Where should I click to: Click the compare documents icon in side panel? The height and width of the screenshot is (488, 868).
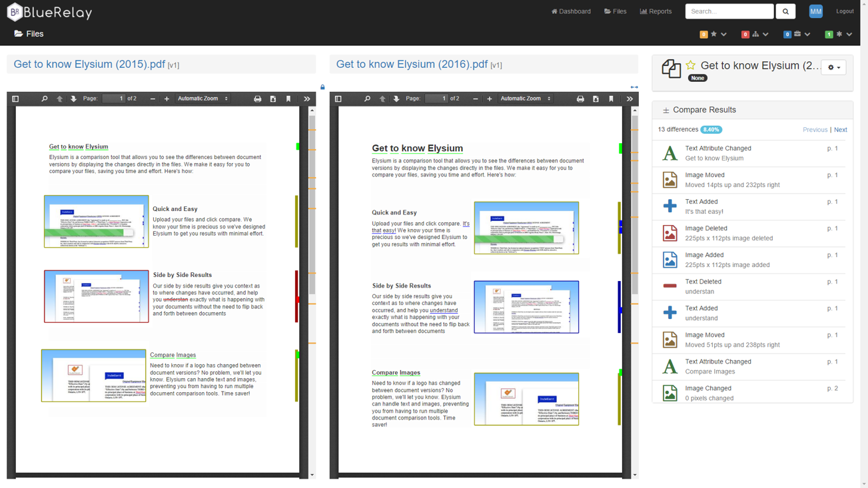point(671,68)
